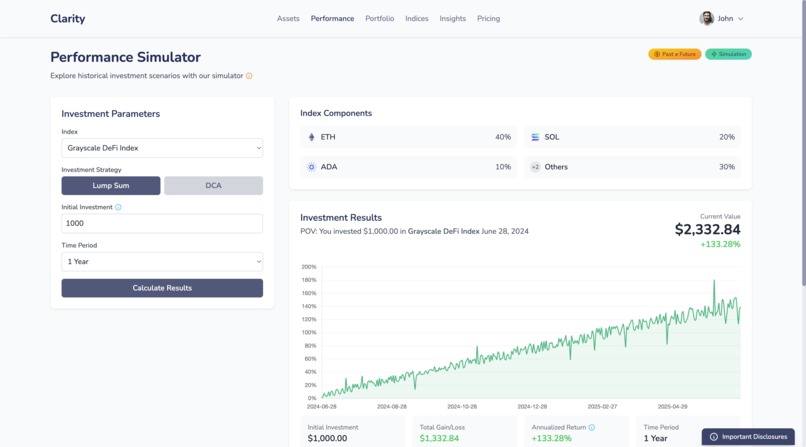Click the 200% y-axis label
The image size is (806, 447).
[x=309, y=267]
